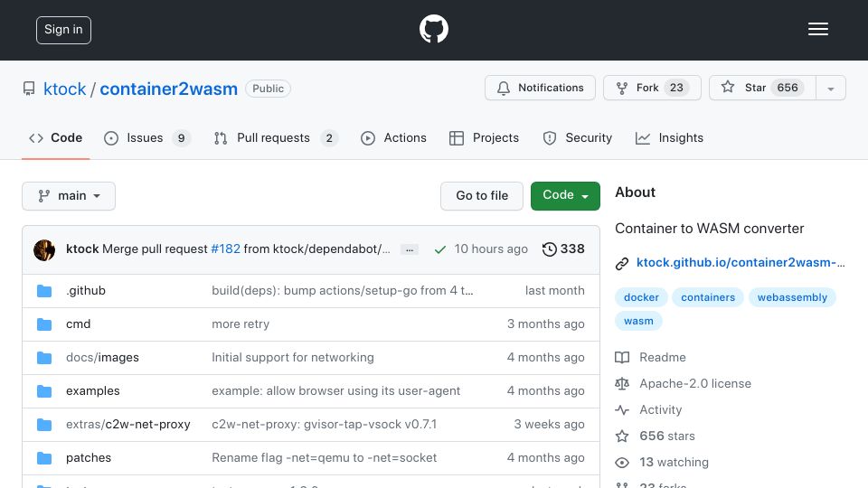Open 'Rename flag -net=qemu to -net=socket' commit
This screenshot has width=868, height=488.
coord(324,458)
